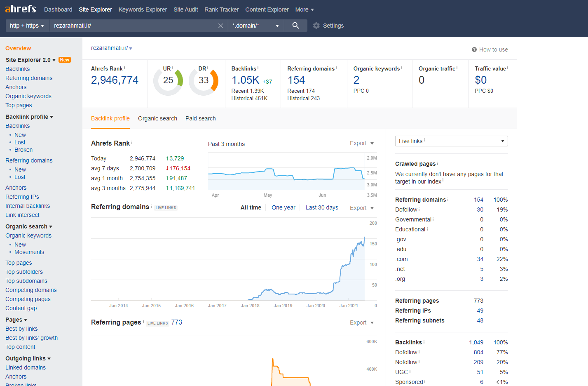The width and height of the screenshot is (588, 386).
Task: Open the Settings gear icon
Action: (x=316, y=26)
